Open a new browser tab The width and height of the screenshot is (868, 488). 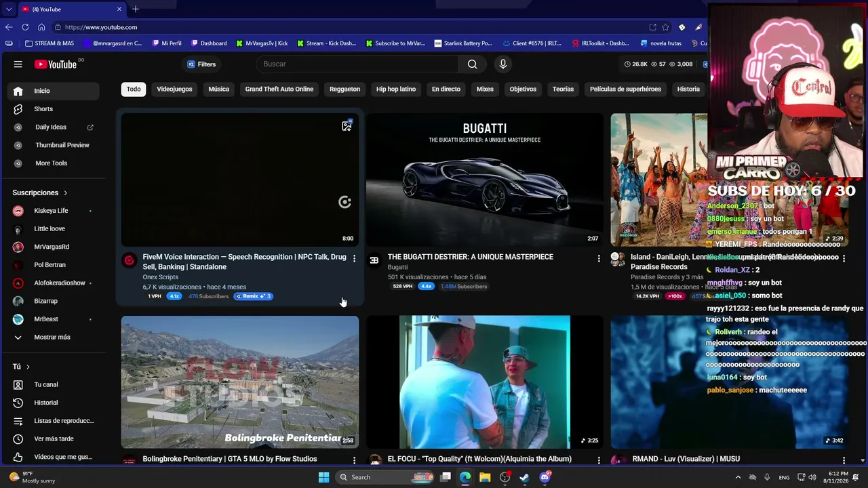click(136, 9)
